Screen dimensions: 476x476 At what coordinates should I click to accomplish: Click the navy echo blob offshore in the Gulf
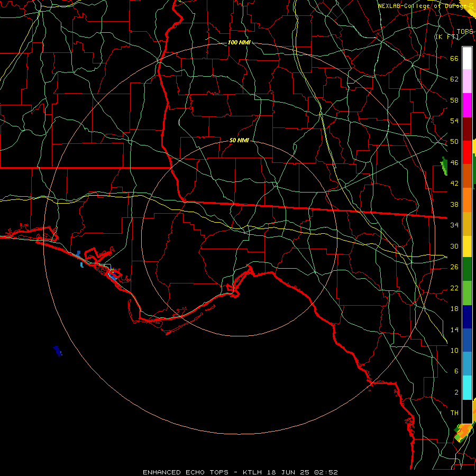click(x=58, y=351)
